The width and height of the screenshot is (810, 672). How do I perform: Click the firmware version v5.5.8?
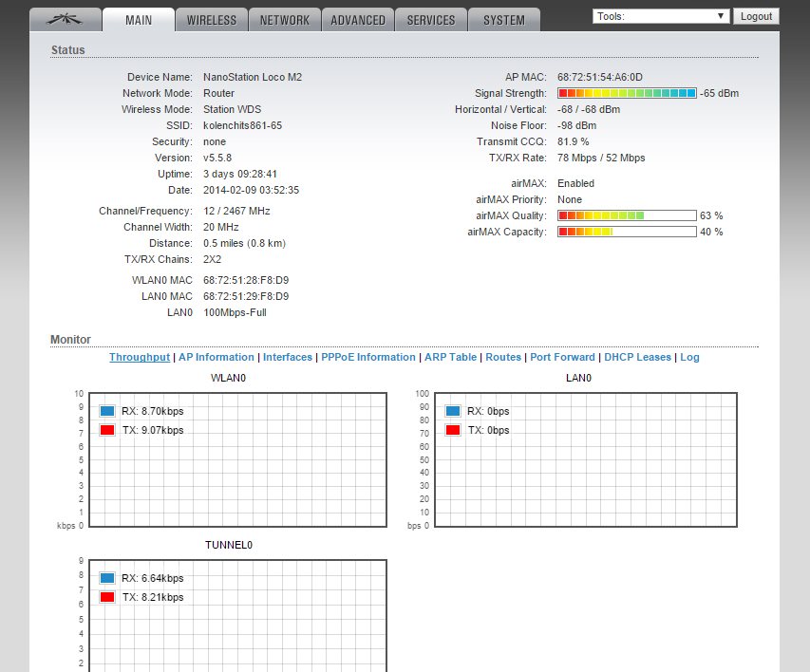click(217, 158)
